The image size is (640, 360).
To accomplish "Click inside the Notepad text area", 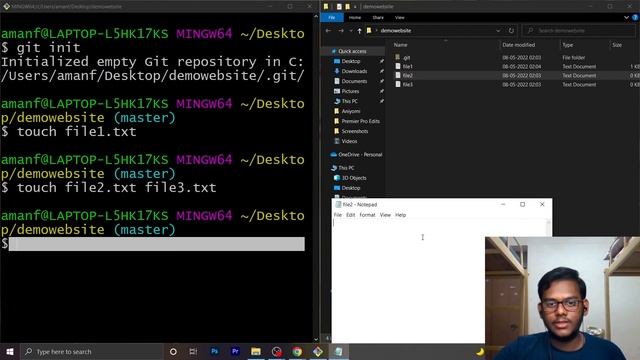I will tap(408, 282).
